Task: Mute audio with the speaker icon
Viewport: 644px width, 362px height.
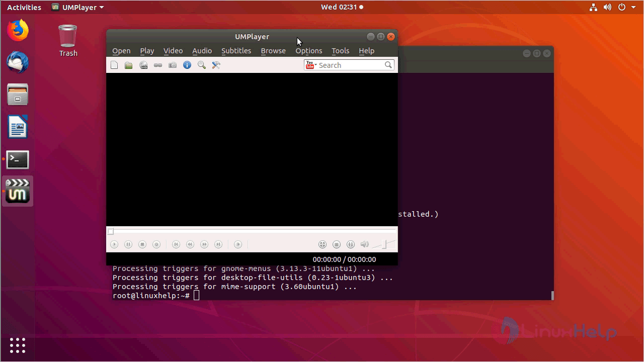Action: 365,244
